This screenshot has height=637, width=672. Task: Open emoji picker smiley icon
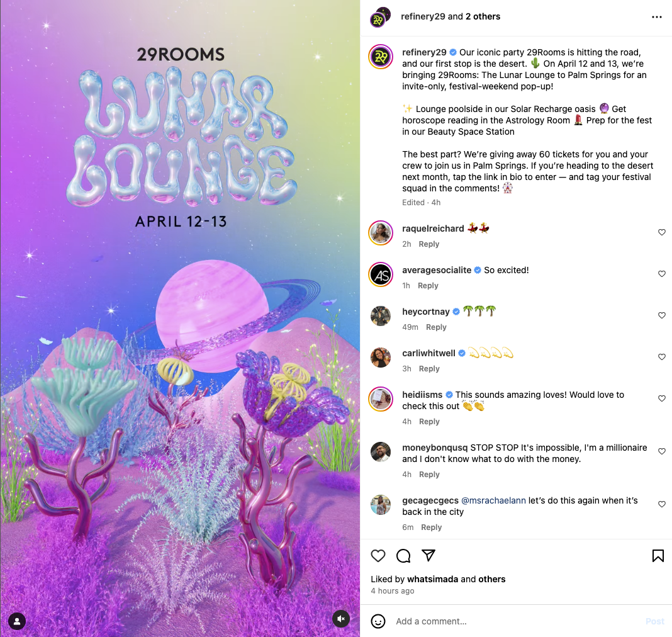(x=378, y=621)
